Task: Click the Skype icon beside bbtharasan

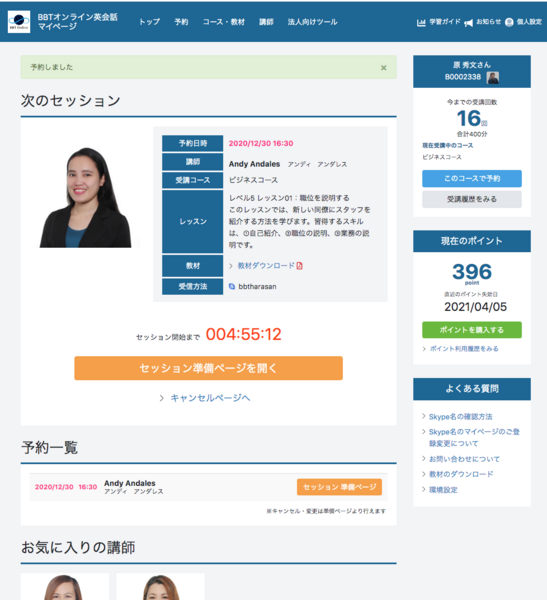Action: point(232,286)
